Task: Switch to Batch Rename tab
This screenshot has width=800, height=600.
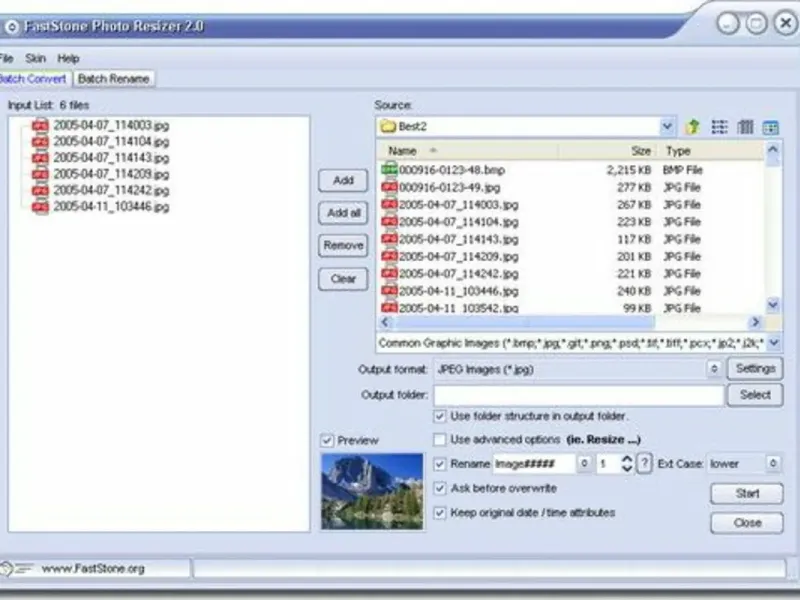Action: point(114,79)
